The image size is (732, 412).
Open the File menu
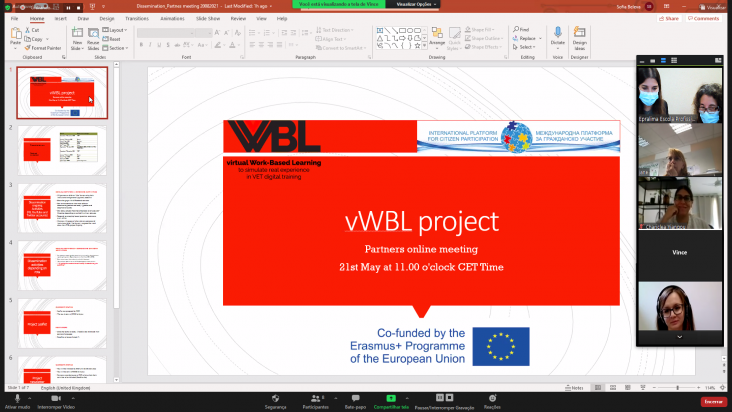(x=14, y=19)
